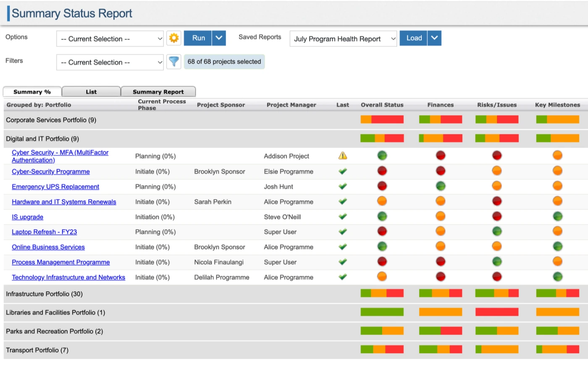Click Key Milestones green indicator for IS upgrade

pos(557,216)
